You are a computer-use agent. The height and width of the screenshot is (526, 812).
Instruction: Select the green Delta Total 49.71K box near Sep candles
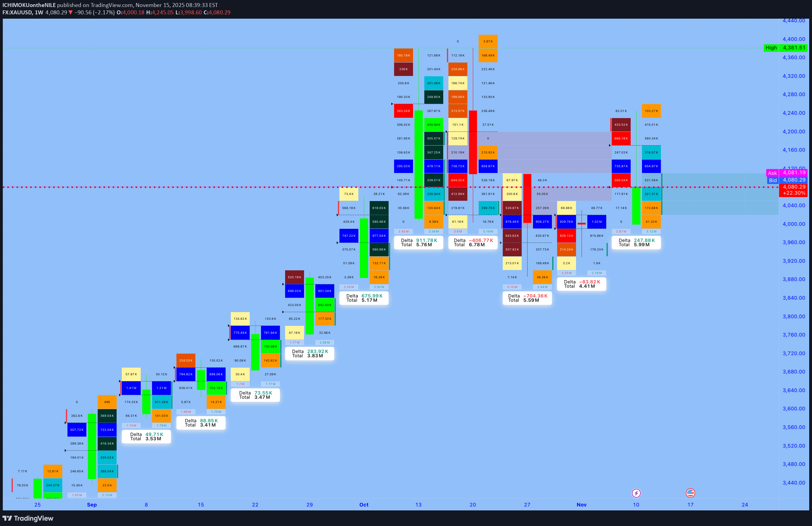tap(146, 436)
